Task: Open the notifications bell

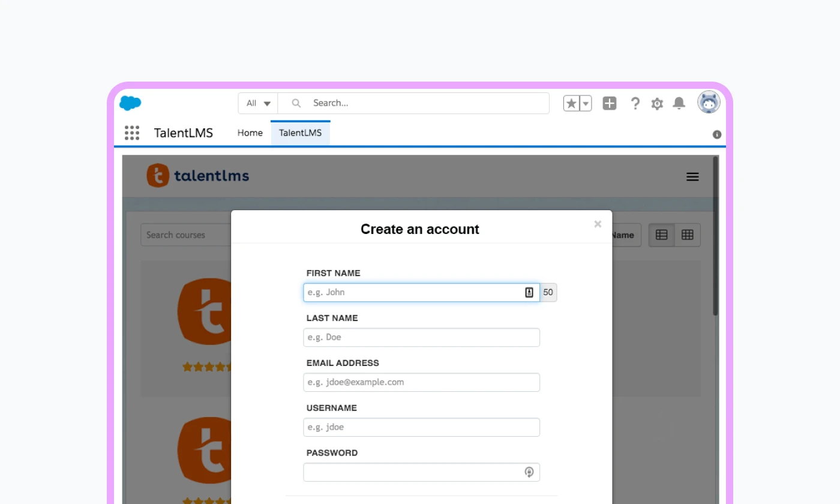Action: tap(679, 103)
